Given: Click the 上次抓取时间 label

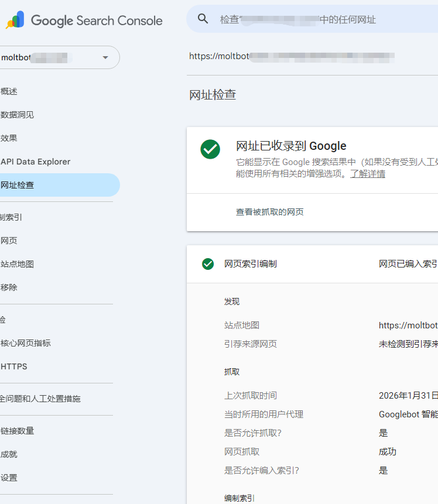Looking at the screenshot, I should [251, 395].
